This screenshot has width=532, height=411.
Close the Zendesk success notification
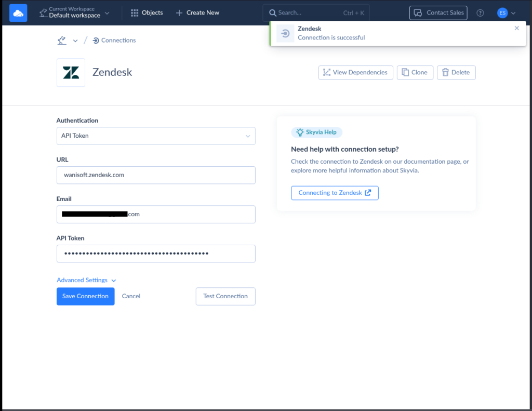(516, 28)
